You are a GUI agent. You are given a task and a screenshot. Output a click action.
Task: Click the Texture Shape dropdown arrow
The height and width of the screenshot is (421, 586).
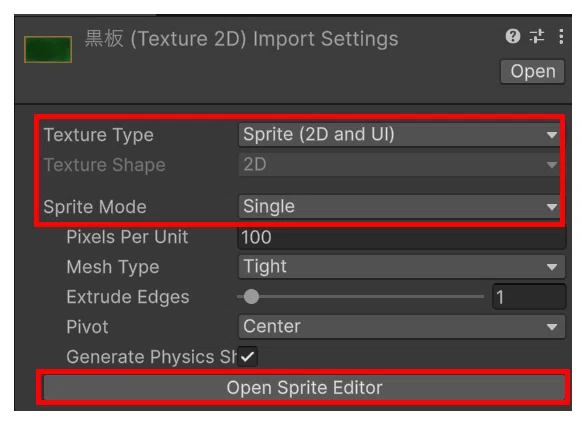(x=552, y=165)
